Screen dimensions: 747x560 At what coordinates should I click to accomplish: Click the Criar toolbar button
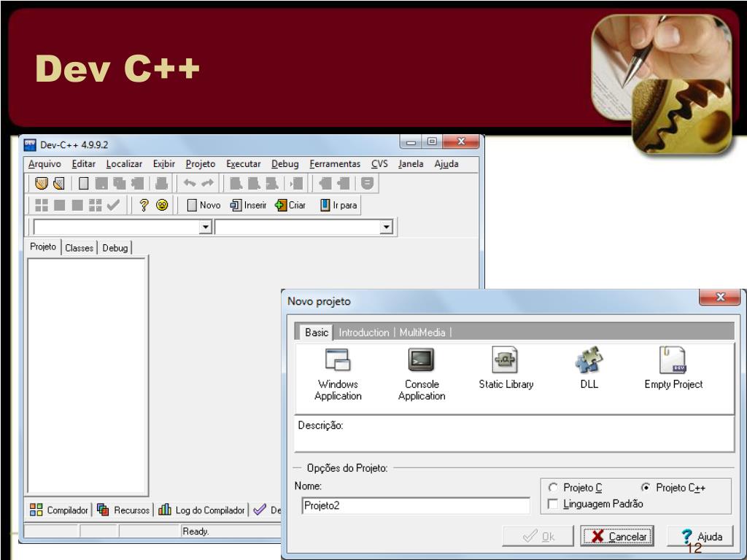[x=290, y=205]
